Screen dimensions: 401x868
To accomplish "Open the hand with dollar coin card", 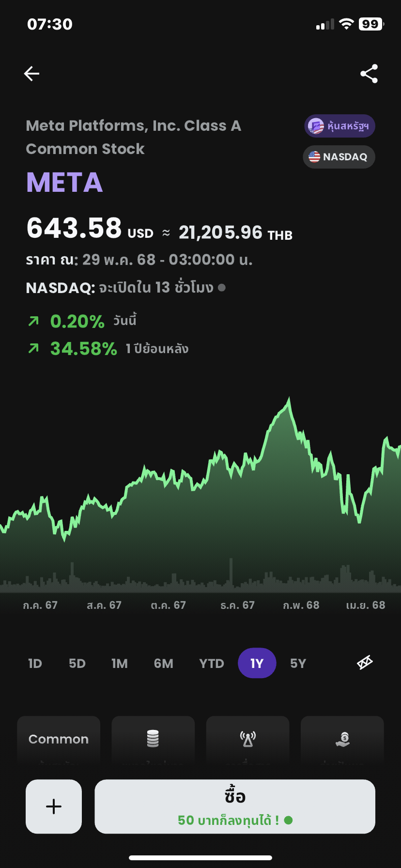I will click(342, 740).
